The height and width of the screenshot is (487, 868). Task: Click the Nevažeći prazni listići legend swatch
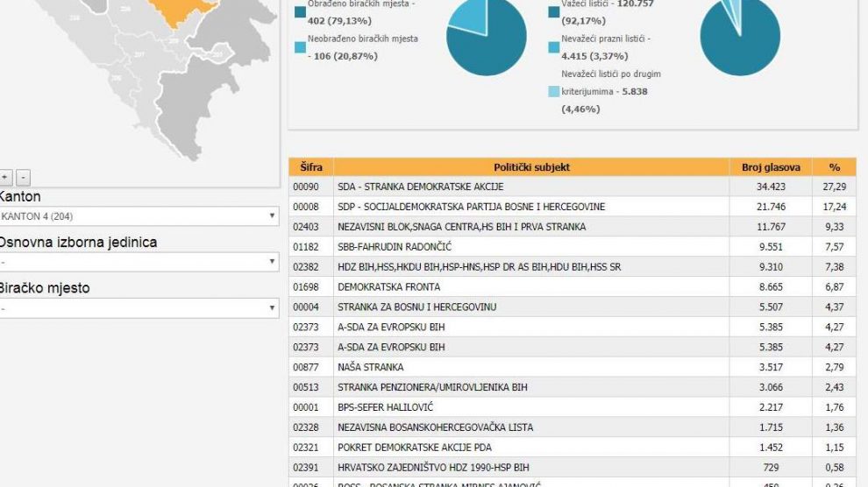[x=553, y=46]
